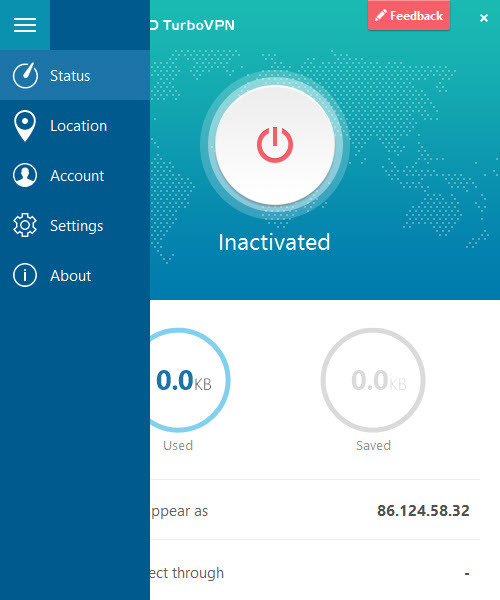This screenshot has width=500, height=600.
Task: Click the pencil icon in Feedback
Action: pos(381,15)
